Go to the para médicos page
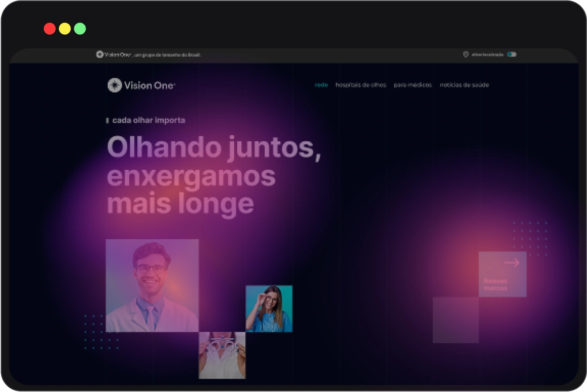The height and width of the screenshot is (392, 587). coord(413,85)
